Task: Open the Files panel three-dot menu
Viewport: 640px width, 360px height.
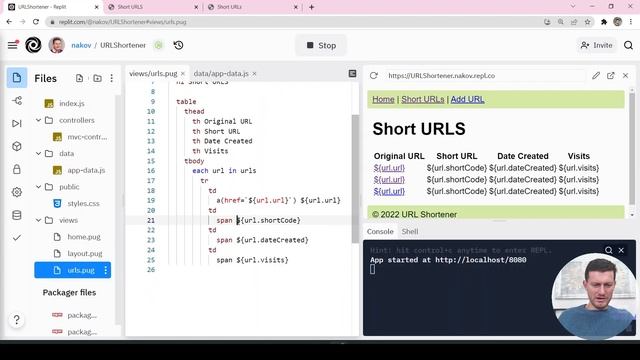Action: (x=112, y=78)
